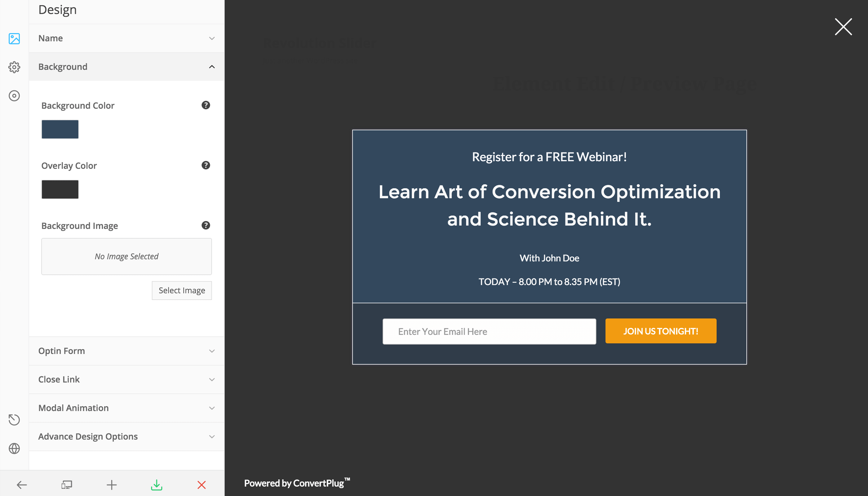Click Select Image for background

point(182,290)
